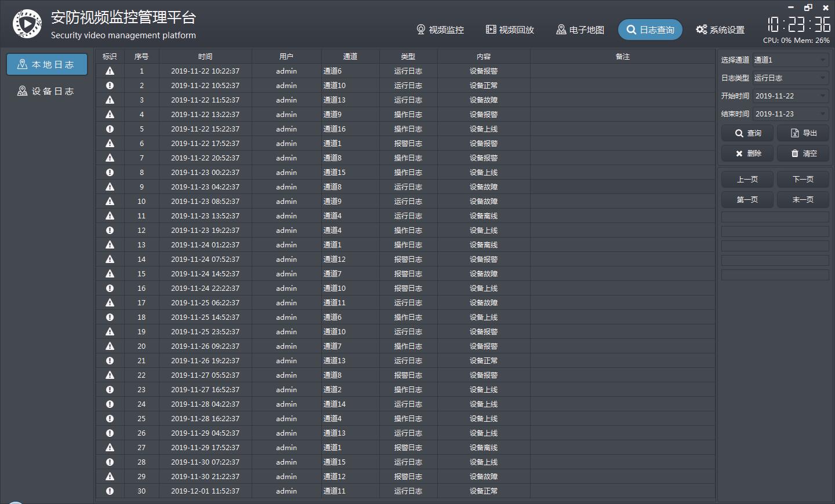Click 通道2 cell in row 23
The image size is (835, 504).
click(x=350, y=389)
